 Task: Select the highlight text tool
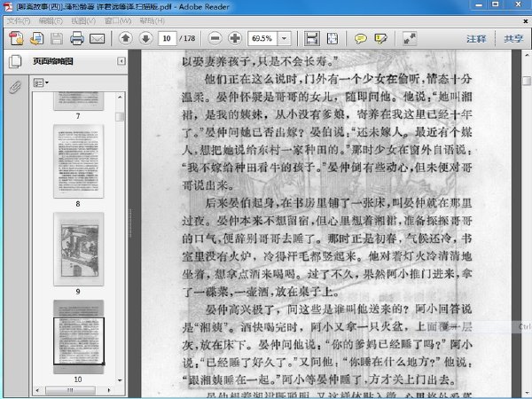380,38
